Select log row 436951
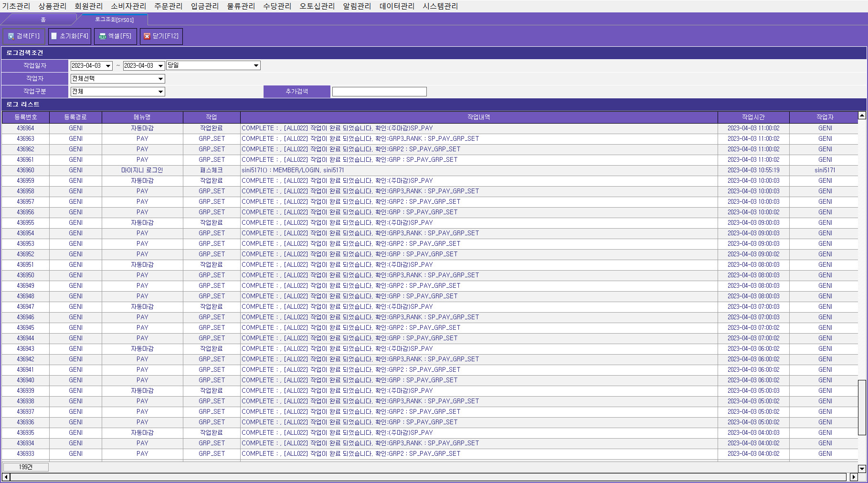This screenshot has height=483, width=868. [430, 265]
